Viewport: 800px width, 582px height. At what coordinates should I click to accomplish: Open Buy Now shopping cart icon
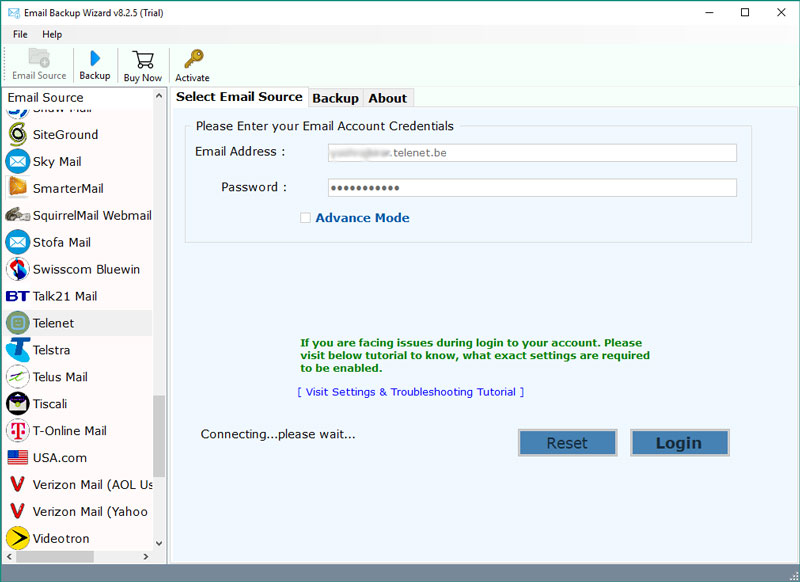[x=143, y=59]
